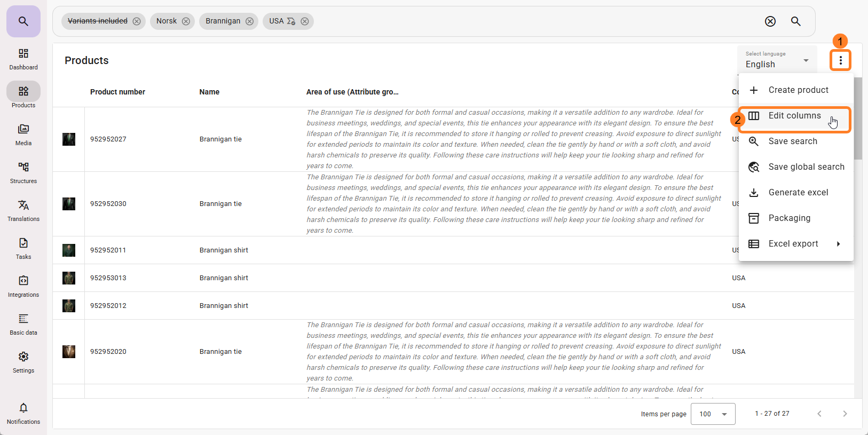Image resolution: width=868 pixels, height=435 pixels.
Task: Click Save global search option
Action: tap(806, 167)
